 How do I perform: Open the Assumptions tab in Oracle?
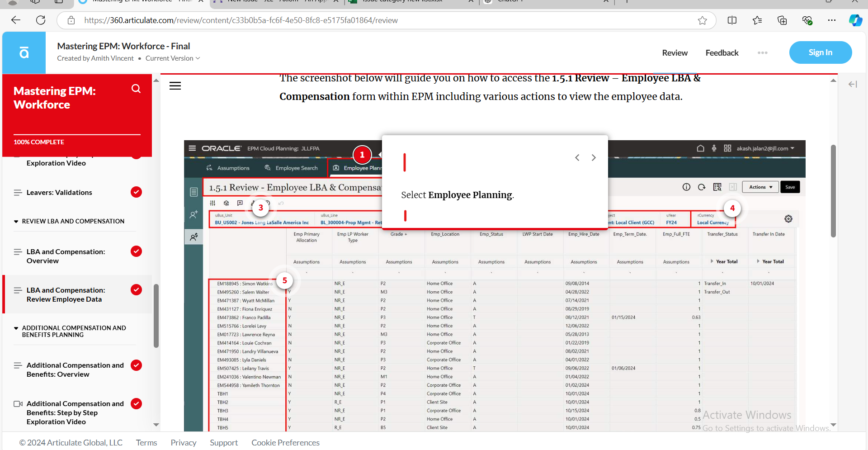tap(228, 168)
